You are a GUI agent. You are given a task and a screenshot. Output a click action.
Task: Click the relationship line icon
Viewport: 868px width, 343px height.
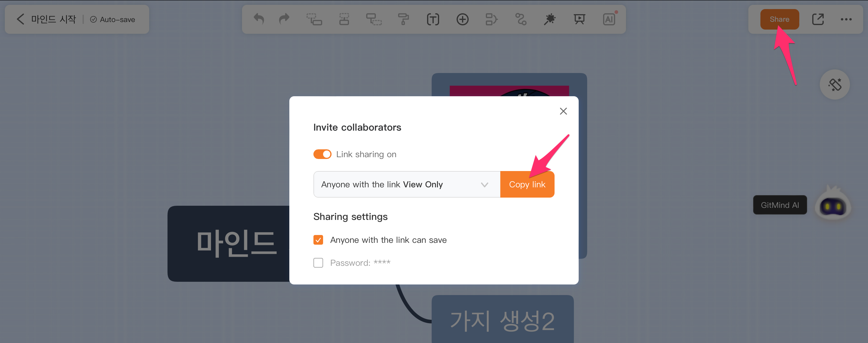(521, 19)
